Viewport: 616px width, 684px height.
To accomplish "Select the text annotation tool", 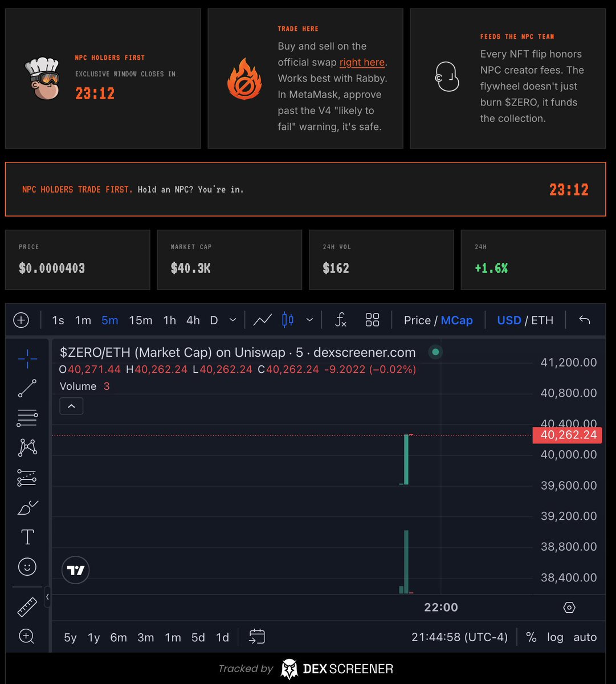I will point(27,537).
